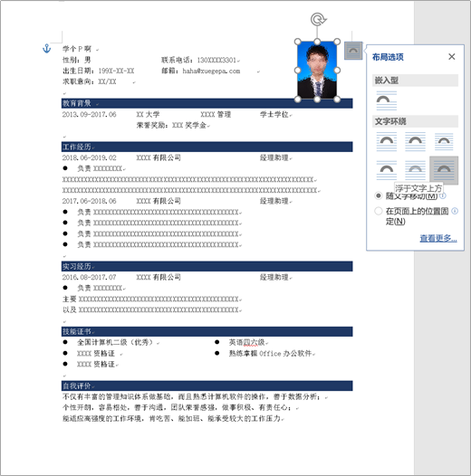The width and height of the screenshot is (471, 476).
Task: Choose the 穿越型 through wrap icon
Action: coord(444,141)
